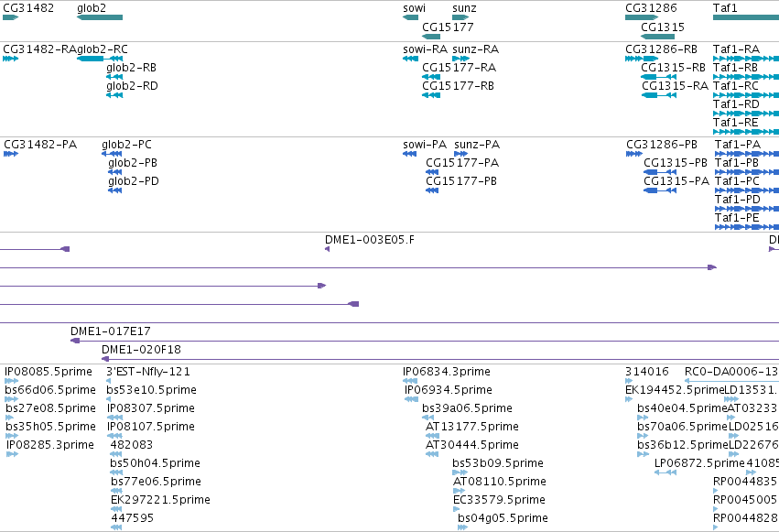The height and width of the screenshot is (532, 779).
Task: Select the sowi gene arrow glyph
Action: tap(410, 17)
